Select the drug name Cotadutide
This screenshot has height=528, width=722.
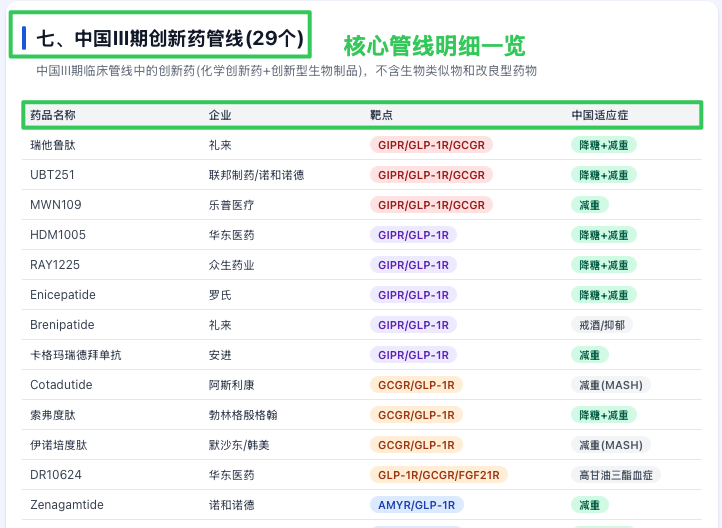tap(61, 384)
